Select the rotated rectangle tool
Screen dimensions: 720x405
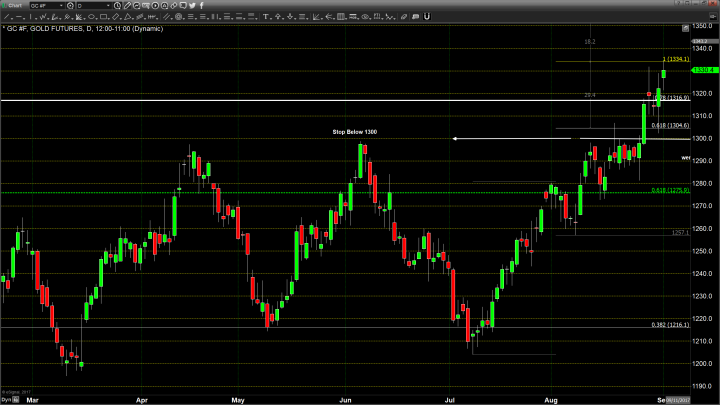(116, 17)
